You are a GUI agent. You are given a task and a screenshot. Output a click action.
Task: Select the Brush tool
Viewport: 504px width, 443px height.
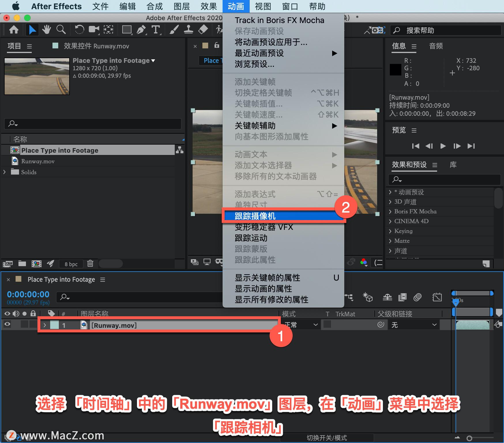[174, 30]
